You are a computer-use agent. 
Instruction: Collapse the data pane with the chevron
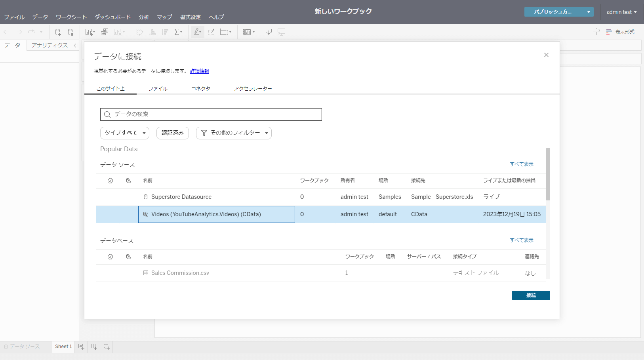pos(75,46)
